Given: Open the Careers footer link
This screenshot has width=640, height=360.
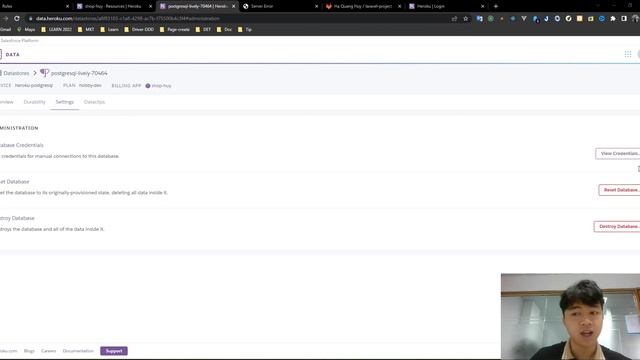Looking at the screenshot, I should [48, 351].
